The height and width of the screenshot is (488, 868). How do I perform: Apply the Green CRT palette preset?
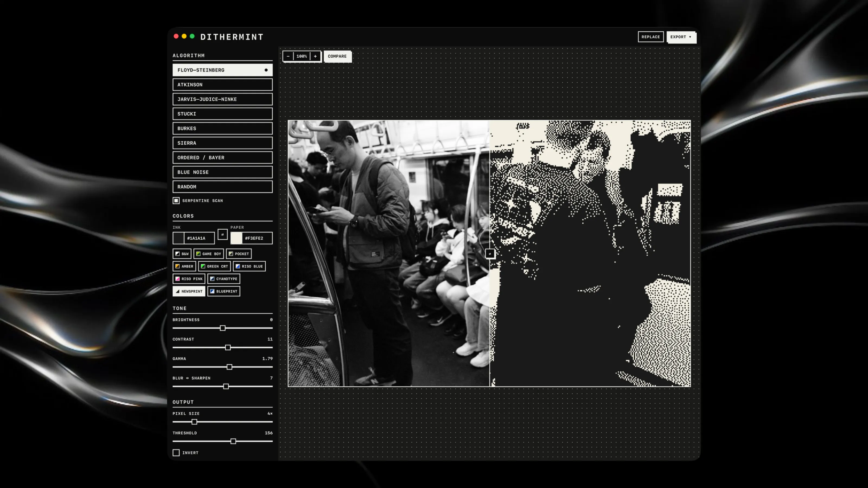click(x=214, y=266)
